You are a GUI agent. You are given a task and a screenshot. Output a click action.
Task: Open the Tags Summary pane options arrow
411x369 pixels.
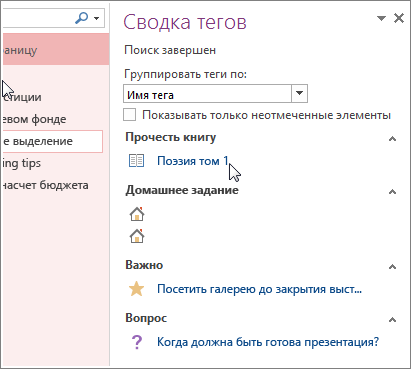(x=381, y=18)
